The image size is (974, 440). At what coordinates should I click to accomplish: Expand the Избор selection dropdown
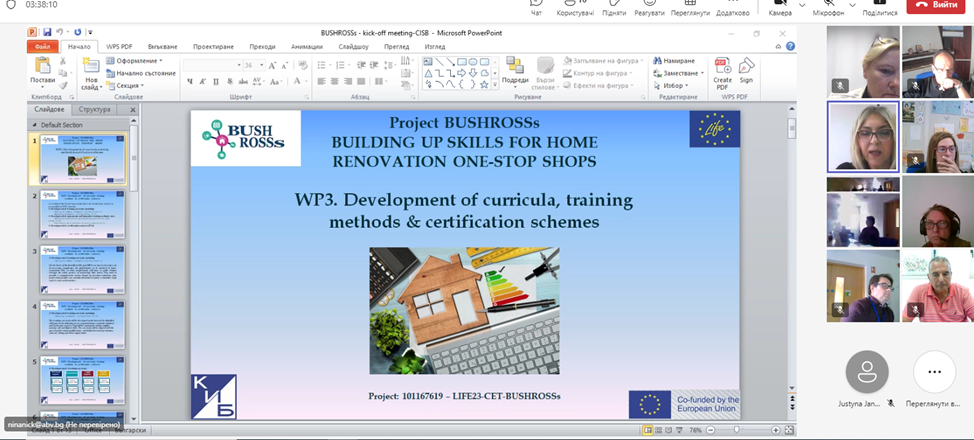point(686,86)
